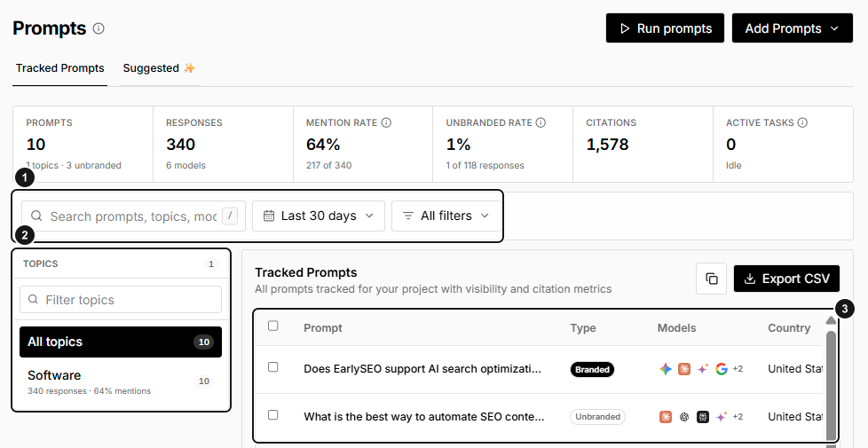
Task: Click the Type column header
Action: click(583, 328)
